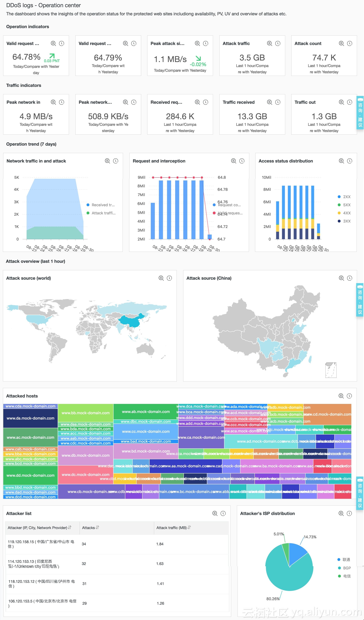Sort Attacker list by Attacks column
Image resolution: width=364 pixels, height=620 pixels.
pyautogui.click(x=97, y=527)
